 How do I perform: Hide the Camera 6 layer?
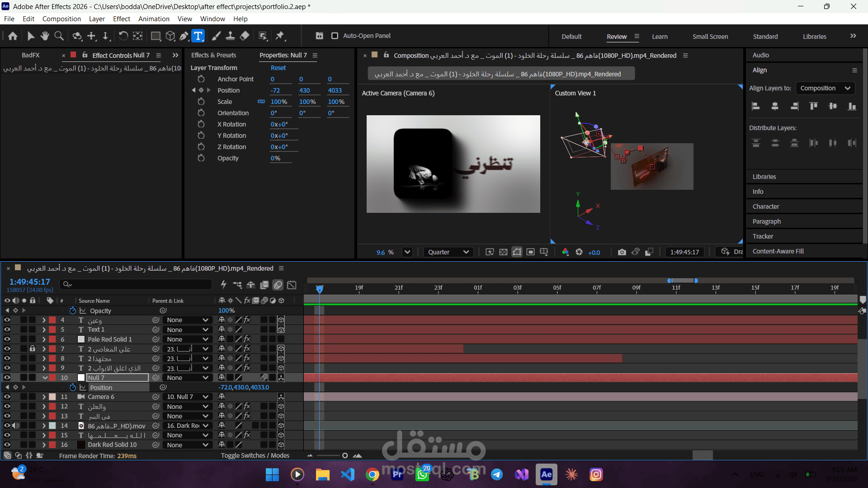[x=7, y=397]
